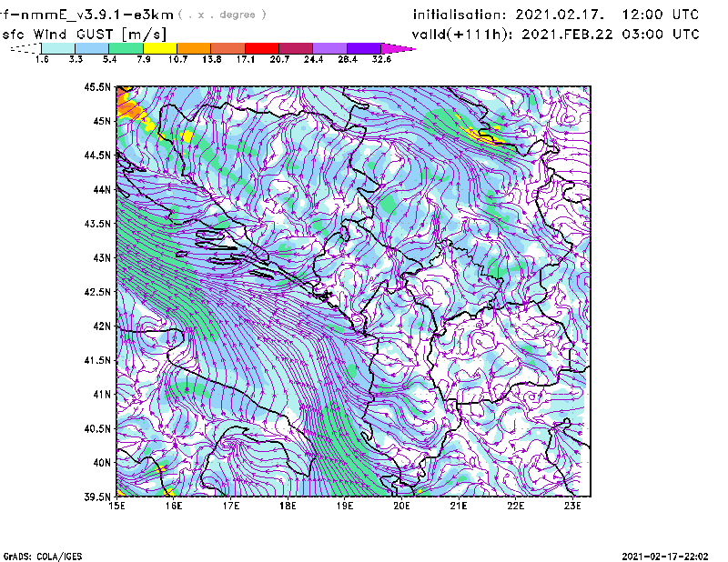Click the 45.5N latitude label
This screenshot has width=728, height=562.
[97, 86]
